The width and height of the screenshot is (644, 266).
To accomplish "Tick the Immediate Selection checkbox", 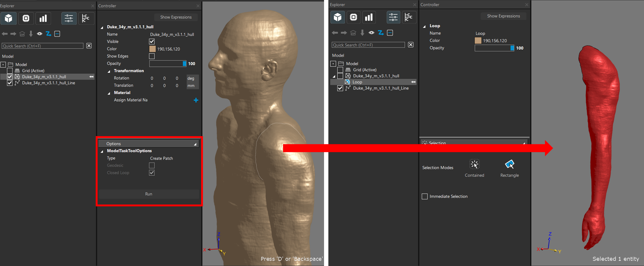I will point(424,196).
